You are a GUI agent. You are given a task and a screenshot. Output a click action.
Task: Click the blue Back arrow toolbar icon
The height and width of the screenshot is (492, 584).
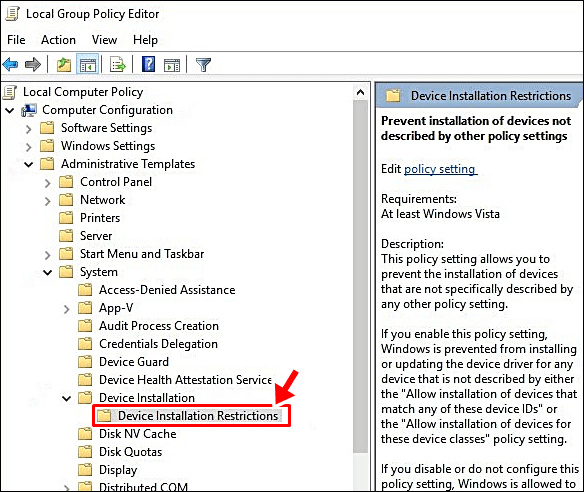[x=10, y=65]
